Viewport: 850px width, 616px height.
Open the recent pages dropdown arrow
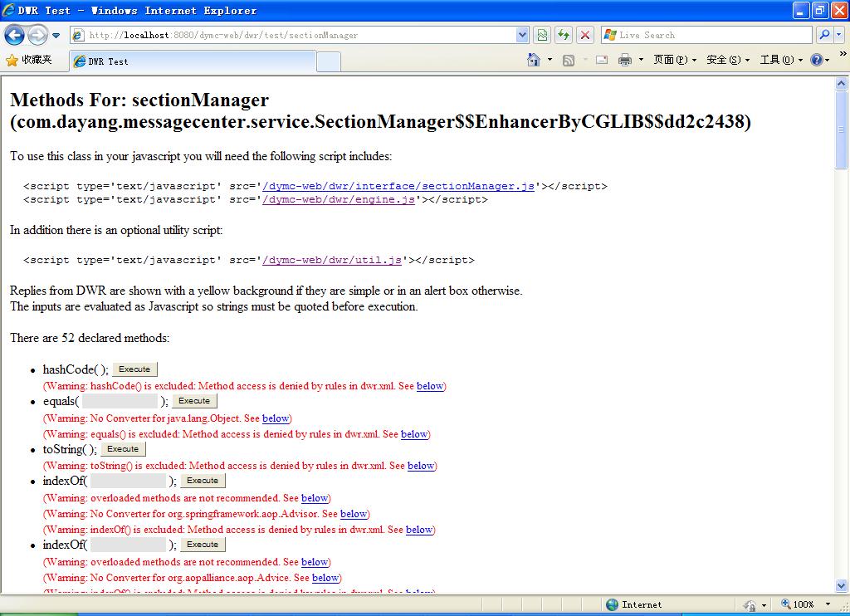point(56,36)
